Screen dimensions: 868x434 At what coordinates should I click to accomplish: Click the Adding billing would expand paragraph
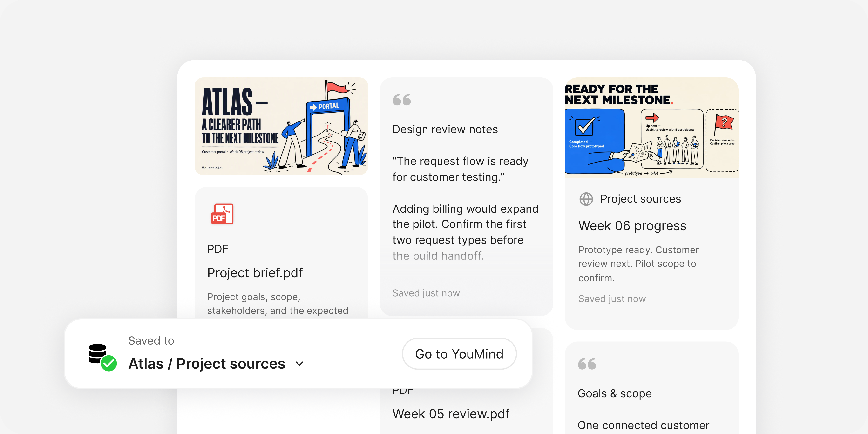465,232
